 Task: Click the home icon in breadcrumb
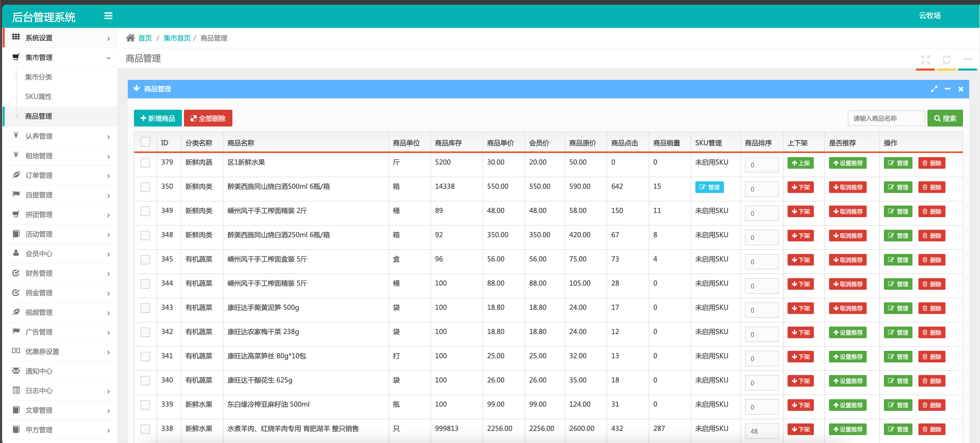(x=131, y=38)
